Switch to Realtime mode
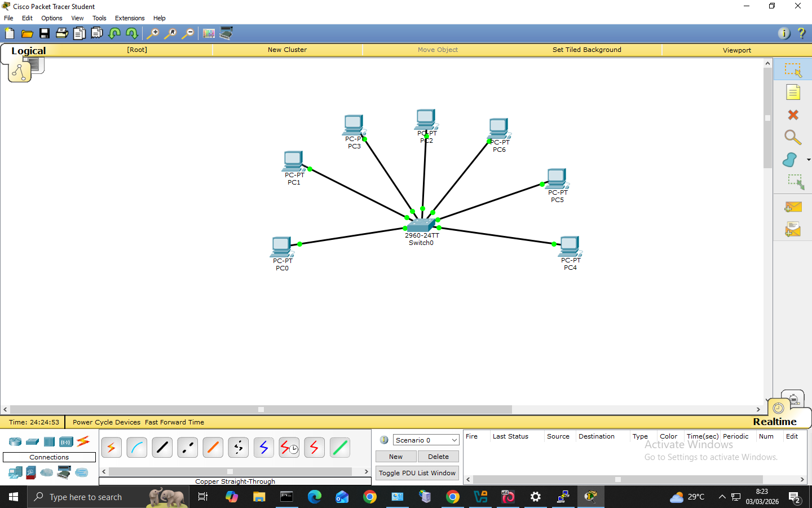Viewport: 812px width, 508px height. (x=778, y=408)
